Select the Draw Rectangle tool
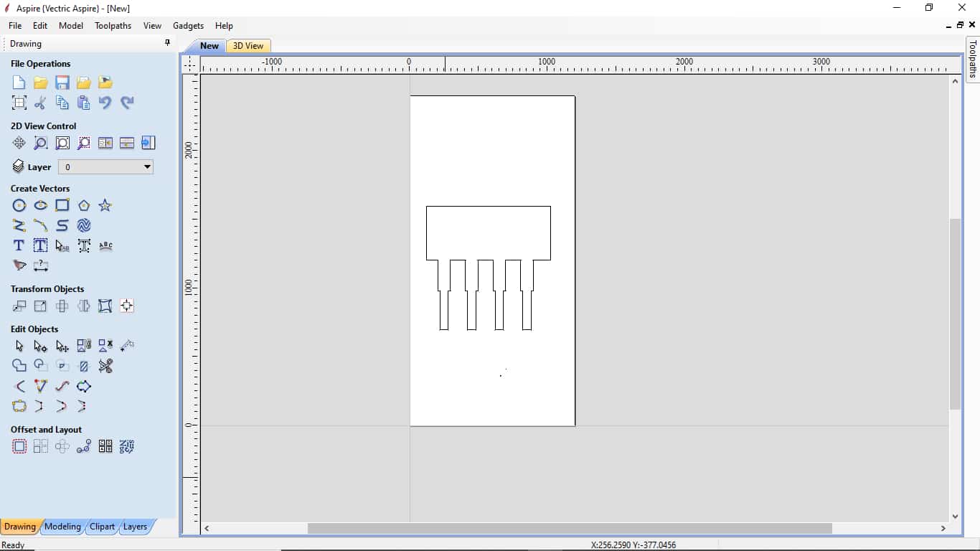This screenshot has width=980, height=551. 62,206
